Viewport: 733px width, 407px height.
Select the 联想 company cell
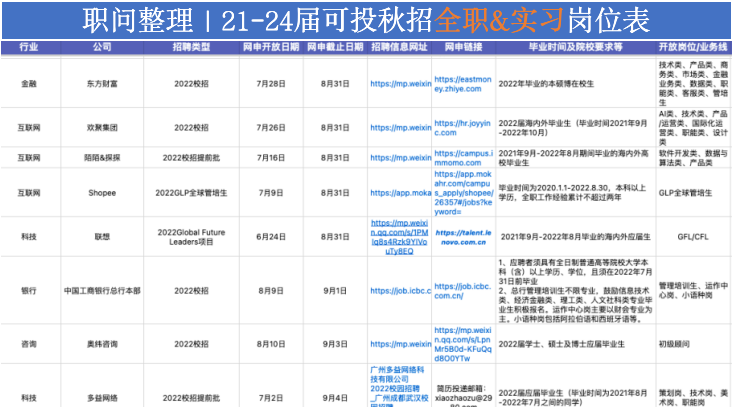click(102, 237)
